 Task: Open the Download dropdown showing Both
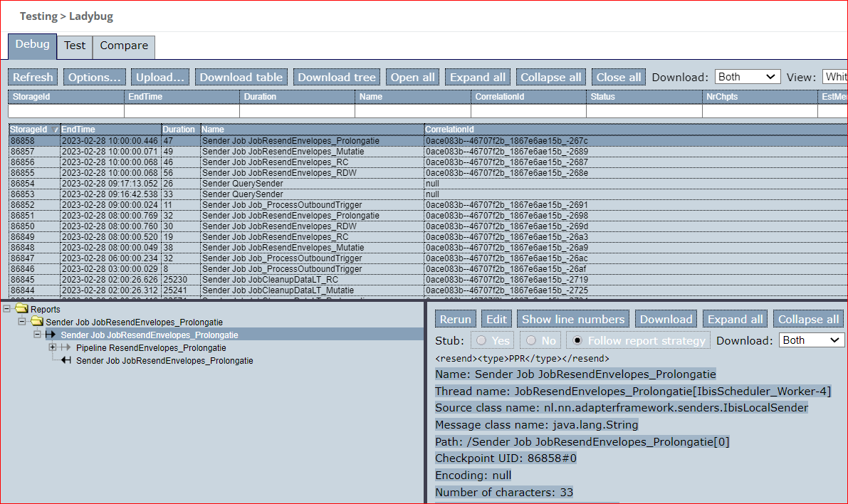pos(748,76)
